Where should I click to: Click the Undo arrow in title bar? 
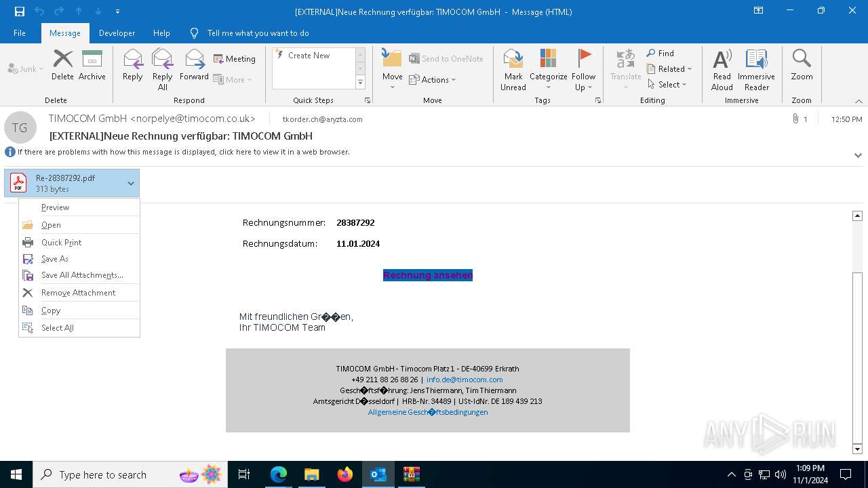pyautogui.click(x=39, y=12)
